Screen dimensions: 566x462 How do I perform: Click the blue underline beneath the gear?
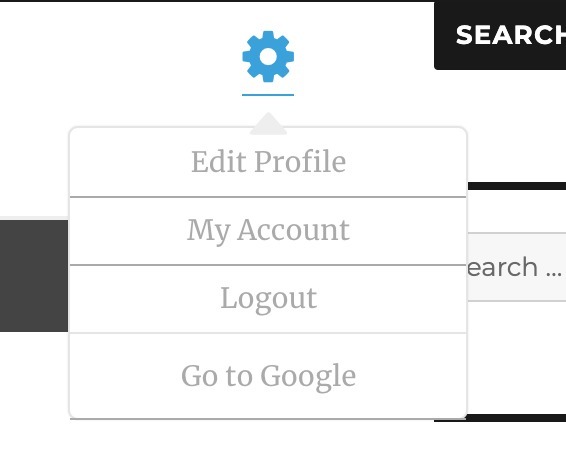(268, 95)
